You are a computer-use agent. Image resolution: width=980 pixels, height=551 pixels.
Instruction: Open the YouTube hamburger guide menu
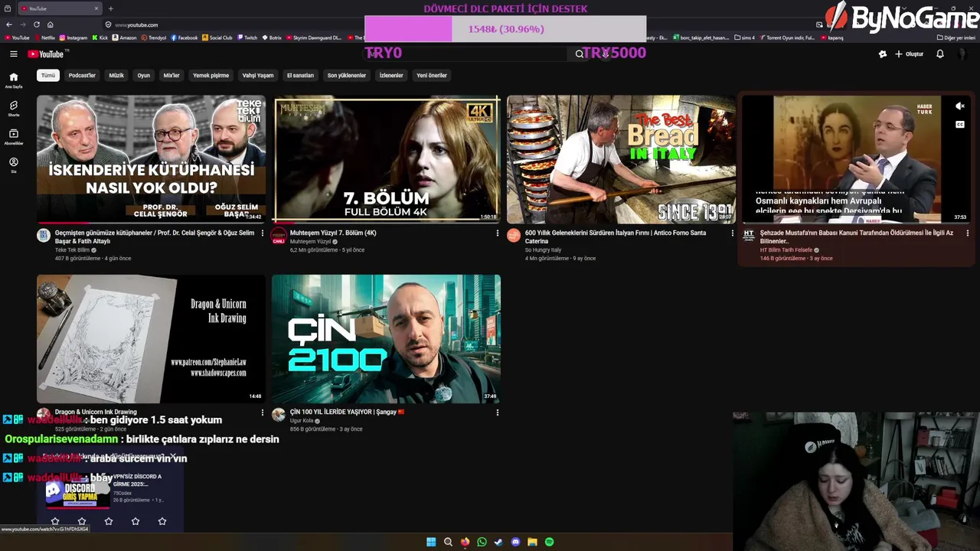click(x=13, y=54)
